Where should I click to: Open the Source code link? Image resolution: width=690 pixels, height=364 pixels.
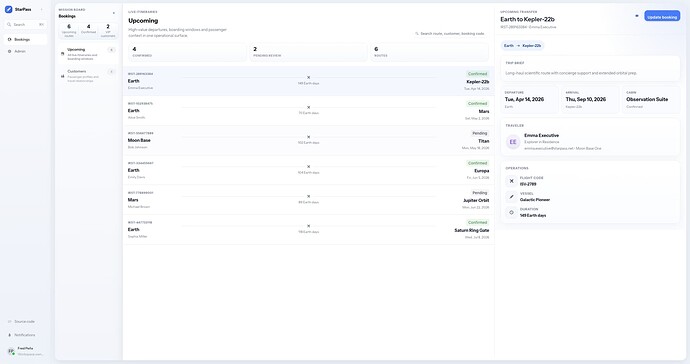[26, 322]
